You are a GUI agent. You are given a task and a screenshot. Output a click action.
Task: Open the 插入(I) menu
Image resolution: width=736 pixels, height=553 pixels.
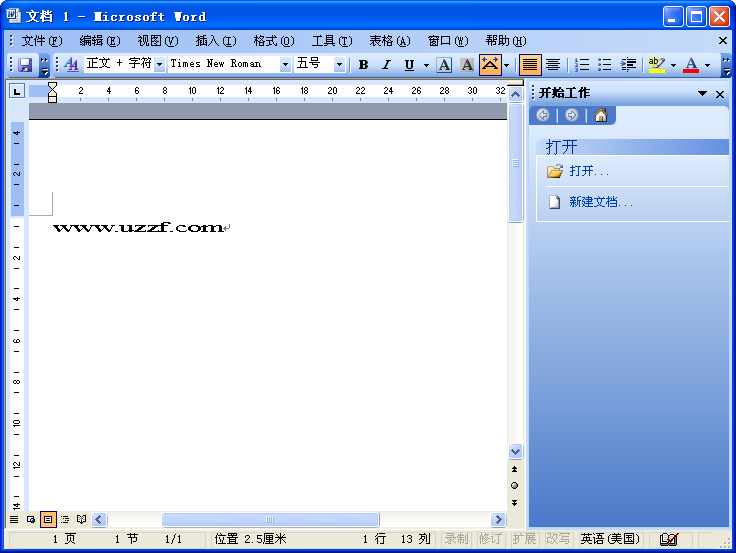click(216, 41)
